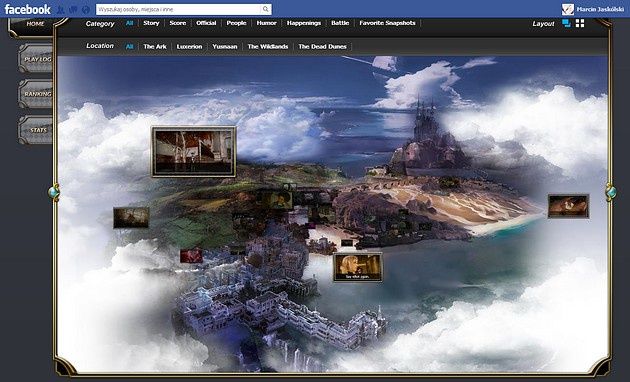Open the Ranking sidebar button
This screenshot has width=630, height=382.
(36, 94)
